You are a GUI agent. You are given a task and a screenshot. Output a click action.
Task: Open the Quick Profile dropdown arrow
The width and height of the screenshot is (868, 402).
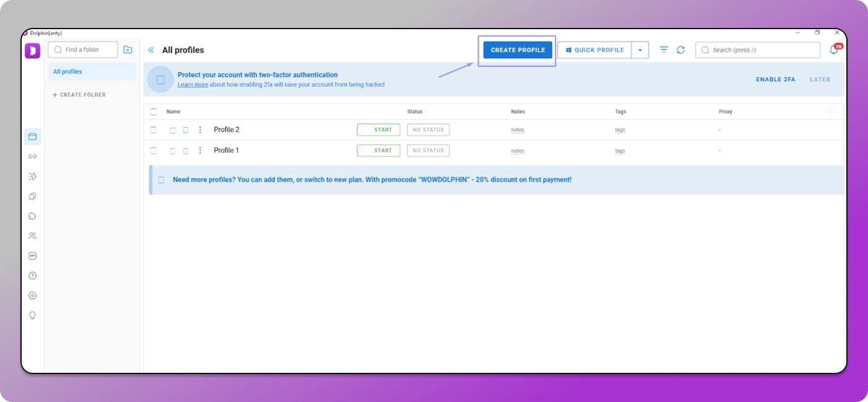pos(640,50)
